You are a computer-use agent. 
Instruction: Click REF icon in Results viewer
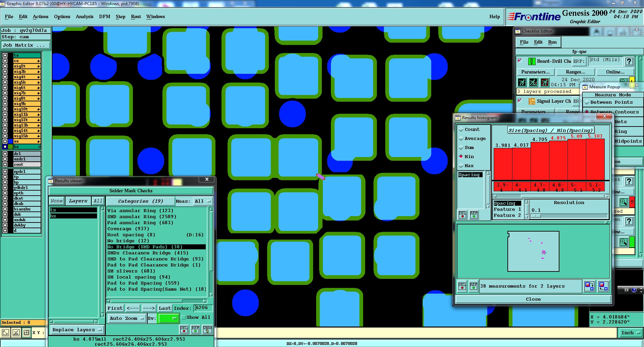195,329
